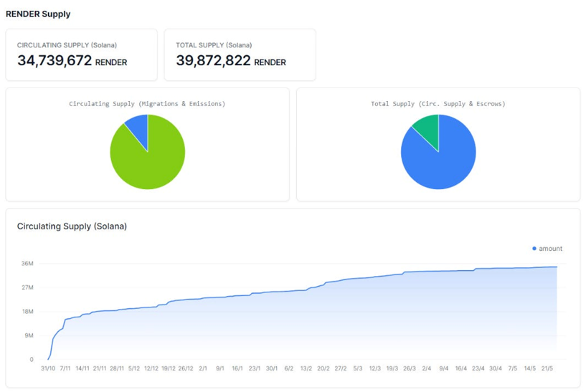Click the 36M y-axis label
The width and height of the screenshot is (586, 392).
coord(27,264)
